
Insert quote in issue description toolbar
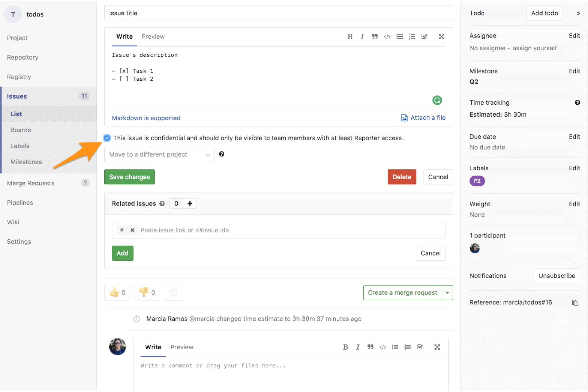pos(375,37)
